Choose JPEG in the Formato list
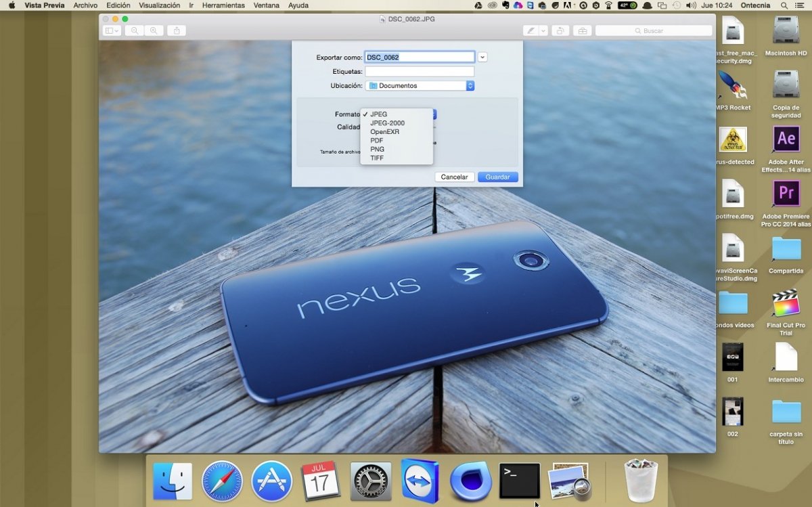This screenshot has height=507, width=812. point(397,114)
